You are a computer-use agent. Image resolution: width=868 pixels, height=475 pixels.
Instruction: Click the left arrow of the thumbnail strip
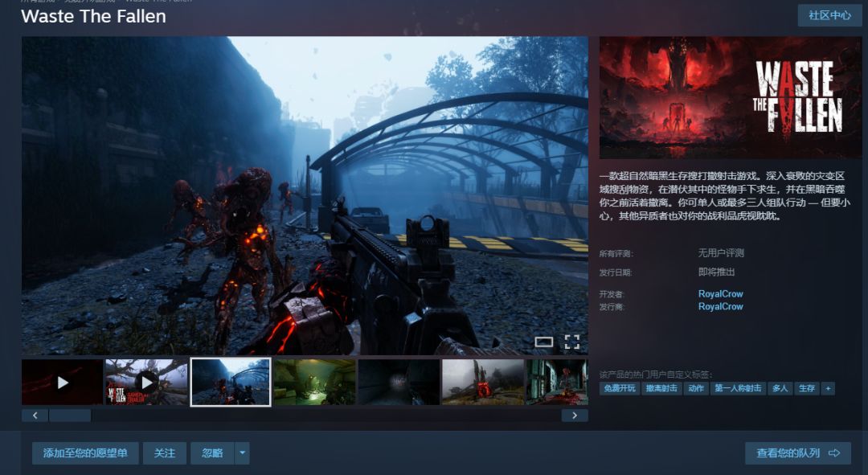click(x=35, y=416)
